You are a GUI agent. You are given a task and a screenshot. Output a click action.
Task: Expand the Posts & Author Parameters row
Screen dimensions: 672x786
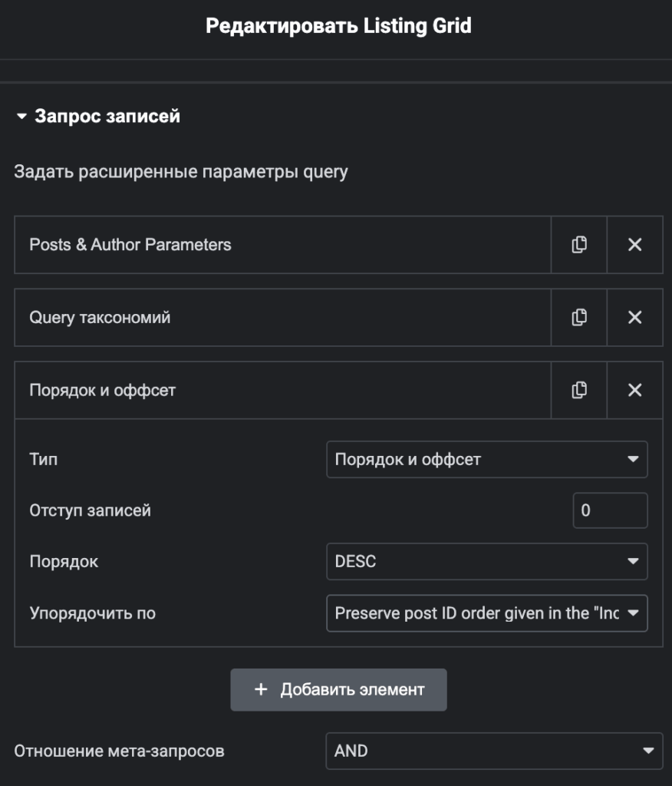(282, 245)
